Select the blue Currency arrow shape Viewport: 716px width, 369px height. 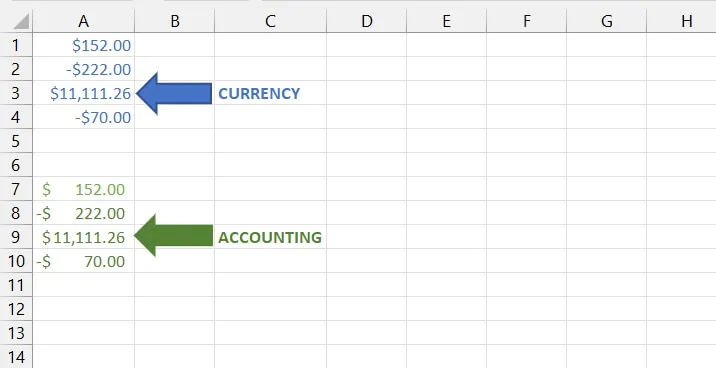pos(174,93)
